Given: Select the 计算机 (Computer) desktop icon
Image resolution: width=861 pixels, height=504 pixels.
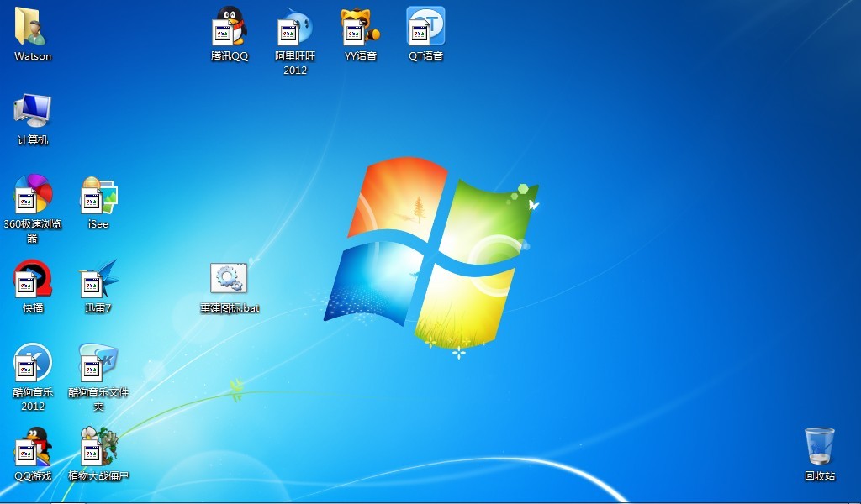Looking at the screenshot, I should coord(33,110).
